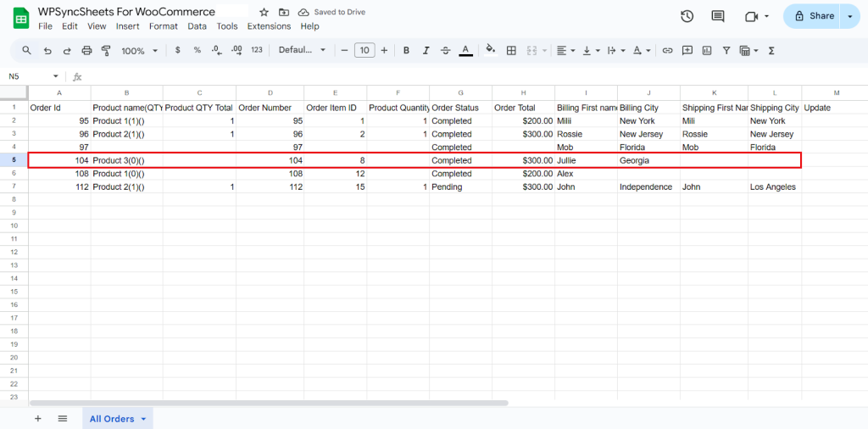Open the Format menu

click(164, 26)
